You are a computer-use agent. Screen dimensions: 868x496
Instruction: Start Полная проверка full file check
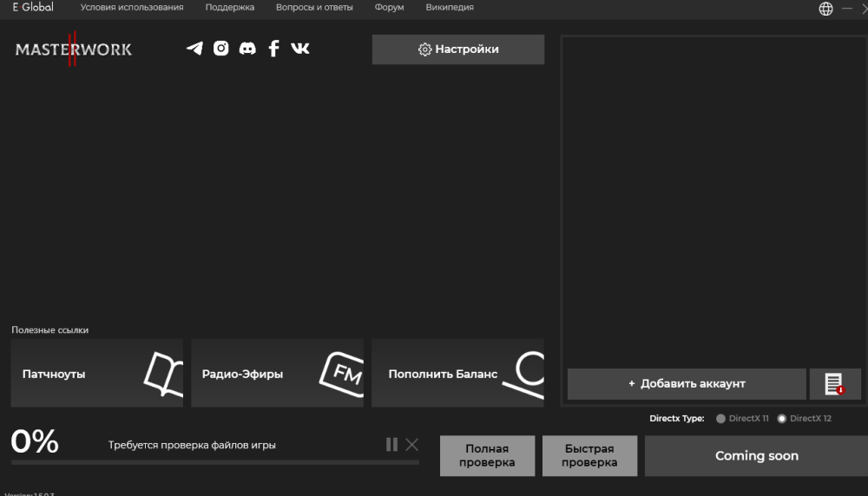click(487, 456)
